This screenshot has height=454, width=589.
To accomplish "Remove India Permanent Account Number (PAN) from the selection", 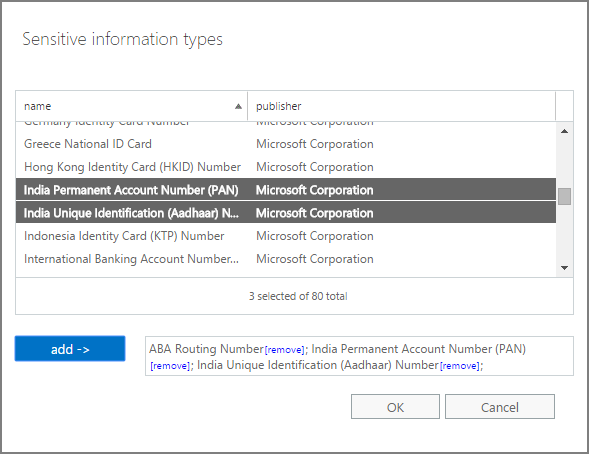I will [170, 366].
